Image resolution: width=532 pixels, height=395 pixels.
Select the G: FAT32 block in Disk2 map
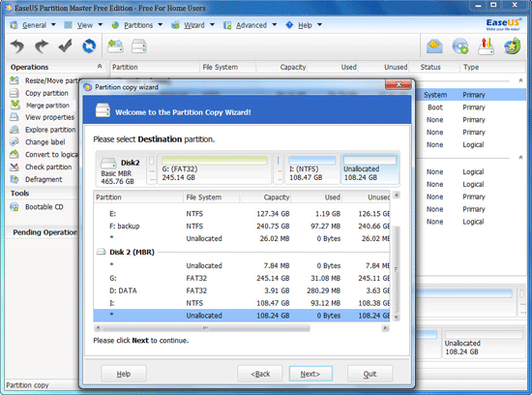point(215,169)
